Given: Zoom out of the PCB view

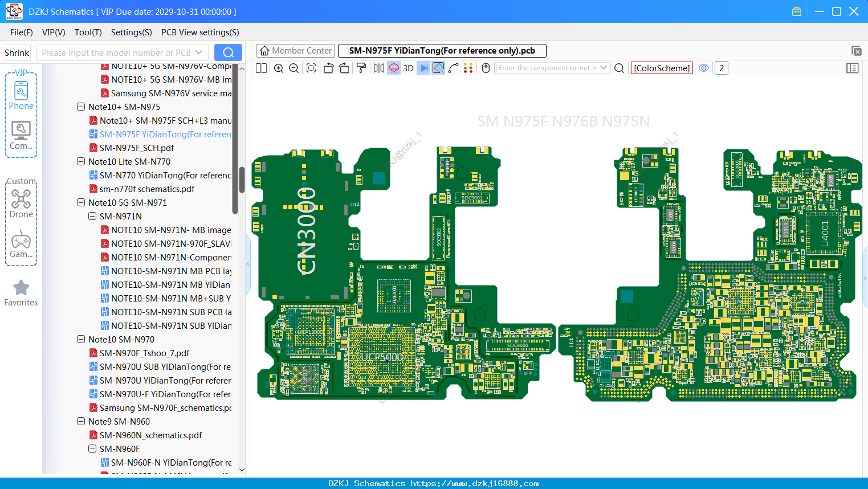Looking at the screenshot, I should click(294, 68).
